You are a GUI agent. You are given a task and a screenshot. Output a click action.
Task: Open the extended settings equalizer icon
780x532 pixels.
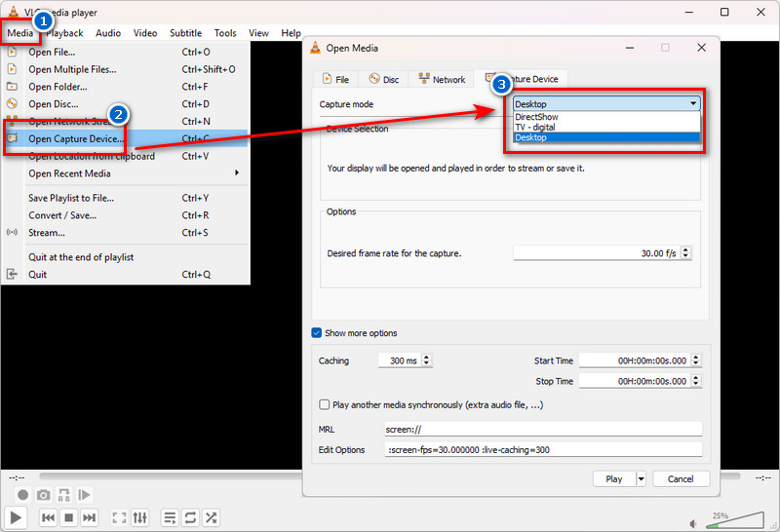tap(139, 517)
